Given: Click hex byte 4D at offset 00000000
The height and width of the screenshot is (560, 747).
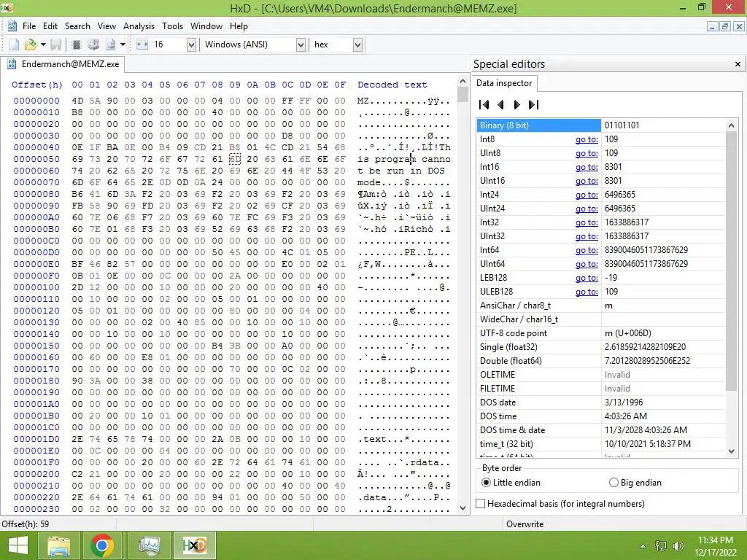Looking at the screenshot, I should tap(77, 101).
